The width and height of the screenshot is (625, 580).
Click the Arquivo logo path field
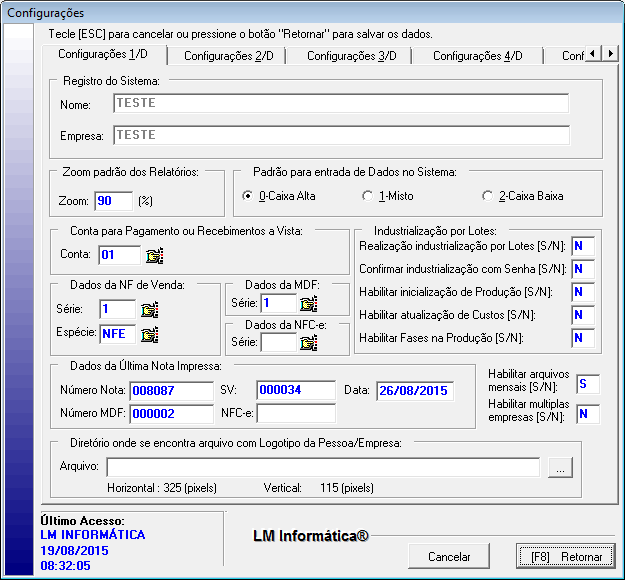[323, 467]
